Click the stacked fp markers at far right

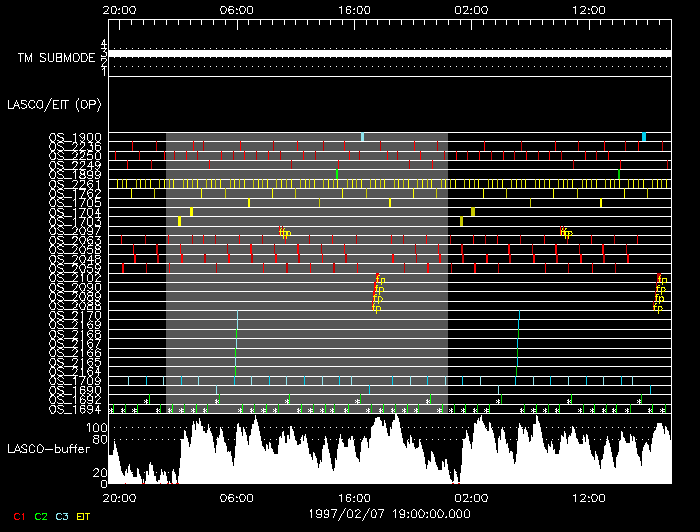point(659,293)
